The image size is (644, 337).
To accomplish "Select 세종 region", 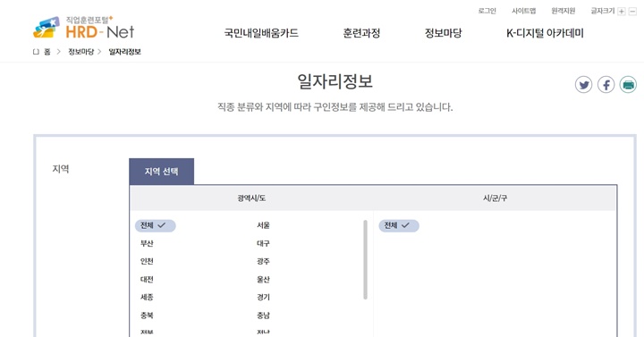I will [x=147, y=297].
